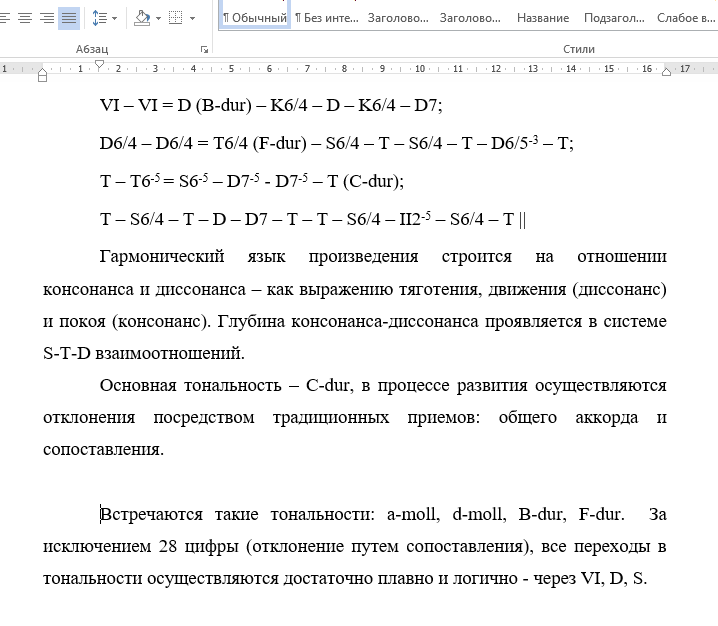Apply the Слабое в... style
The image size is (718, 626).
tap(685, 18)
